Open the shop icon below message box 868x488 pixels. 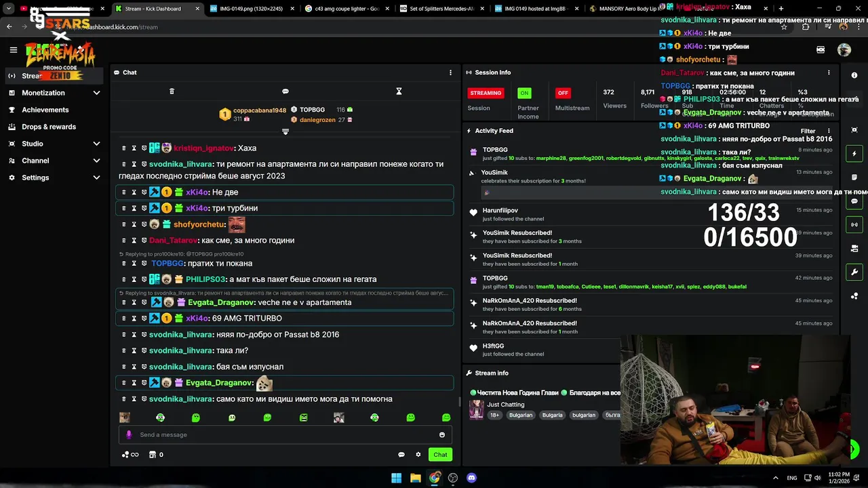pyautogui.click(x=153, y=455)
